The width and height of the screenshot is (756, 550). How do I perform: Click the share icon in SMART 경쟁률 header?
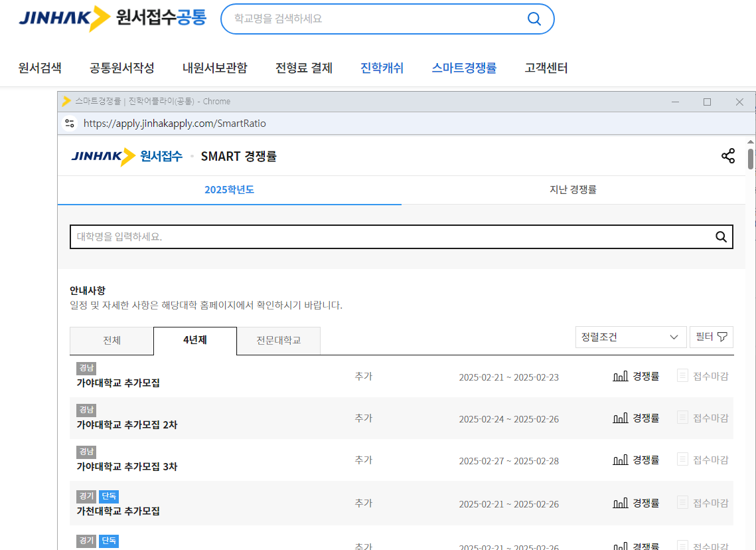point(728,156)
